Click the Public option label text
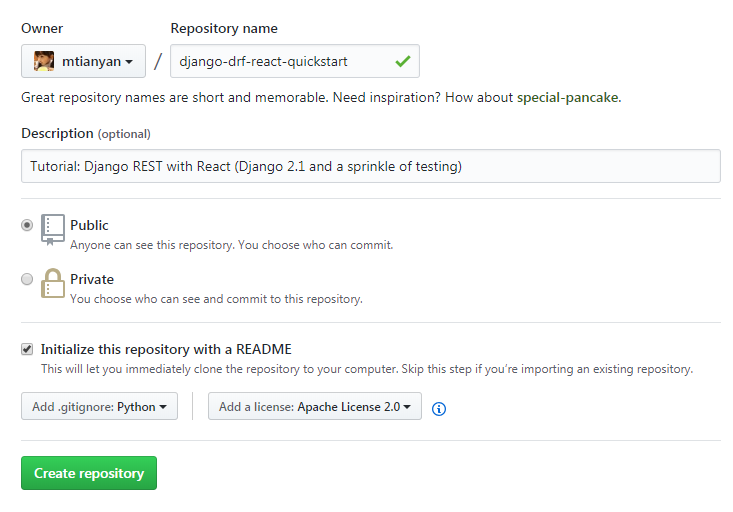 coord(90,225)
